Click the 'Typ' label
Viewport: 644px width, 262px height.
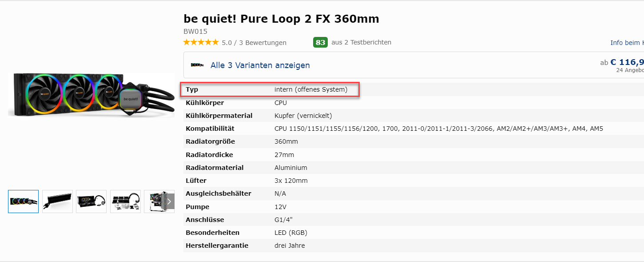(x=192, y=89)
